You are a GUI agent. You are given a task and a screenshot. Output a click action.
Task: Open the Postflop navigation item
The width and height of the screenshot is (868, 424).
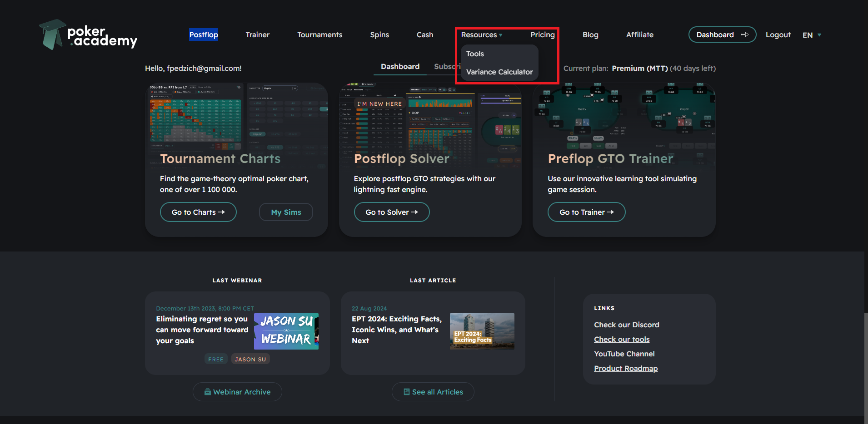point(204,35)
